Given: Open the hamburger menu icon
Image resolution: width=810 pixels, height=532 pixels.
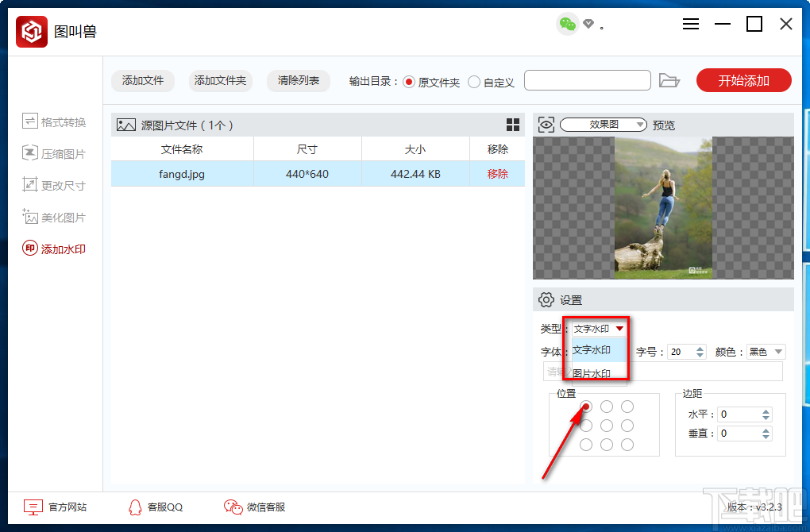Looking at the screenshot, I should (x=691, y=24).
